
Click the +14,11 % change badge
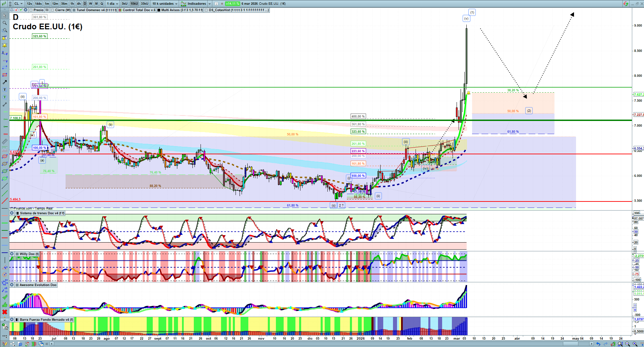[232, 4]
